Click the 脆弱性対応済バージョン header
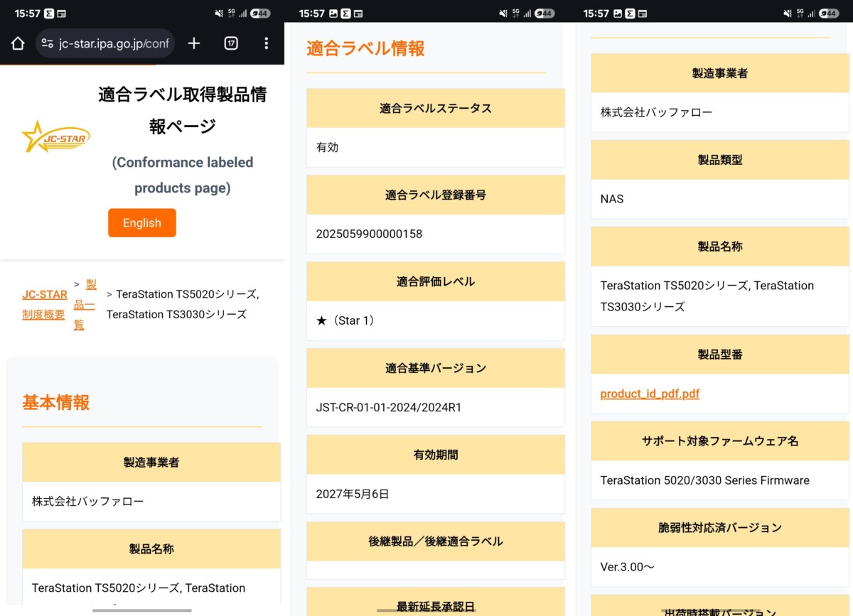Screen dimensions: 853x616 pyautogui.click(x=720, y=527)
